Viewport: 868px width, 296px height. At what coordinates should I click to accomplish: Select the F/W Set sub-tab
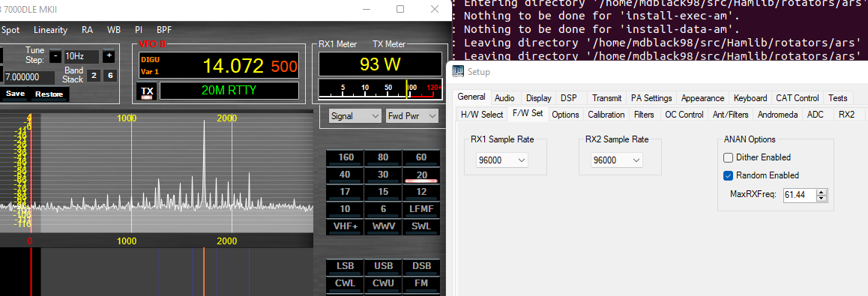528,114
